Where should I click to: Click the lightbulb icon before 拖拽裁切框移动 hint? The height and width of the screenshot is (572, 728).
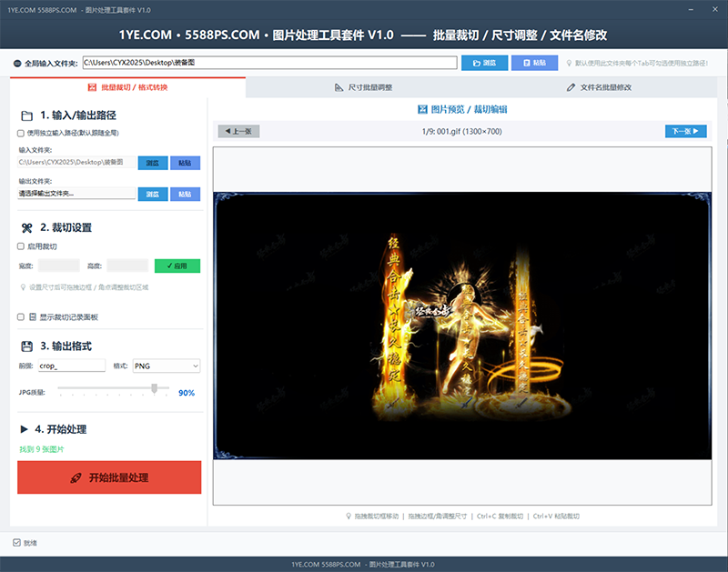click(x=349, y=516)
